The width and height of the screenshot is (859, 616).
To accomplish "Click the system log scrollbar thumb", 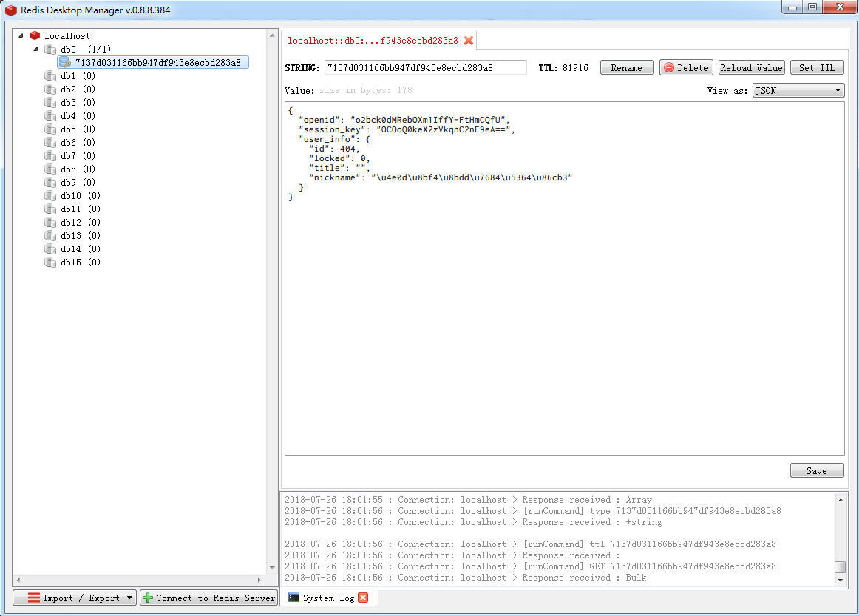I will 840,566.
